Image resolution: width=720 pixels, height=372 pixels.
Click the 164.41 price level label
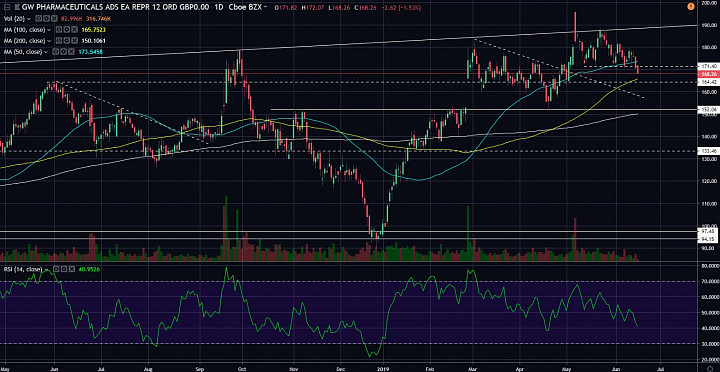[x=708, y=82]
